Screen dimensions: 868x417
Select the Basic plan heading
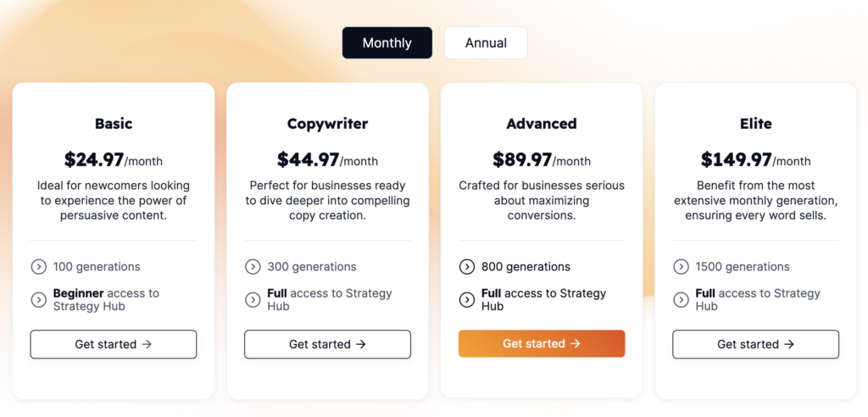click(x=114, y=124)
